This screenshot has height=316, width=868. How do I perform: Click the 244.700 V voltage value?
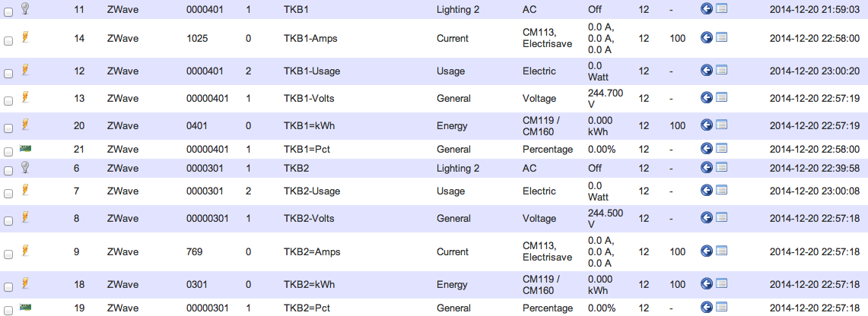(605, 99)
